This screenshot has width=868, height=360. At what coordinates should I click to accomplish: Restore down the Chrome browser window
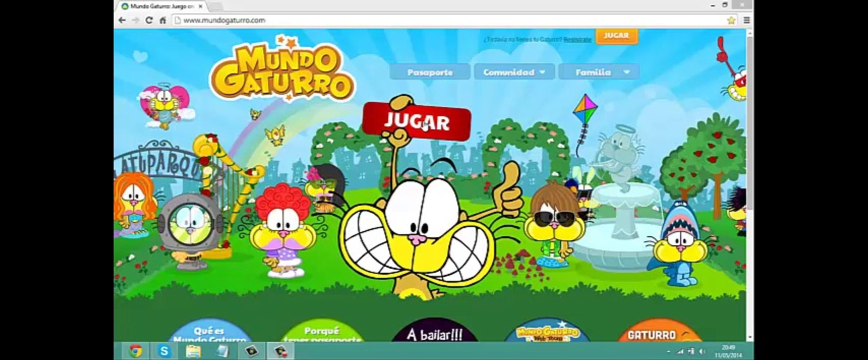pos(725,5)
